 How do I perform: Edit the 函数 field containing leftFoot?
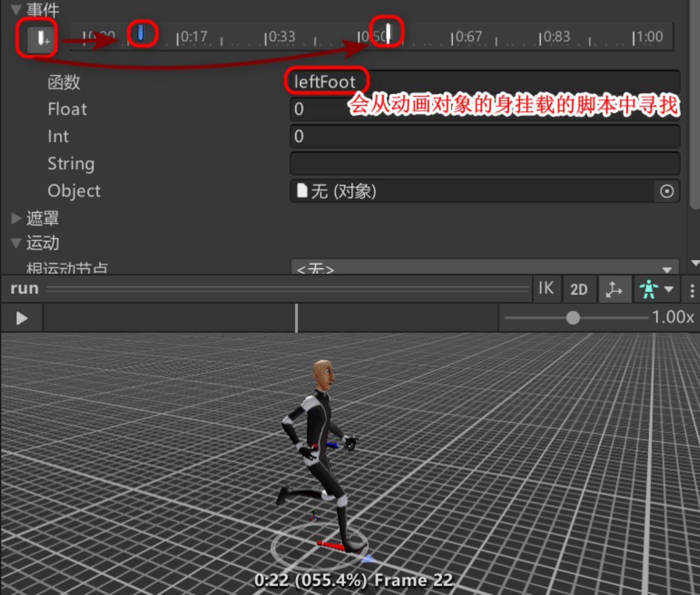[485, 82]
